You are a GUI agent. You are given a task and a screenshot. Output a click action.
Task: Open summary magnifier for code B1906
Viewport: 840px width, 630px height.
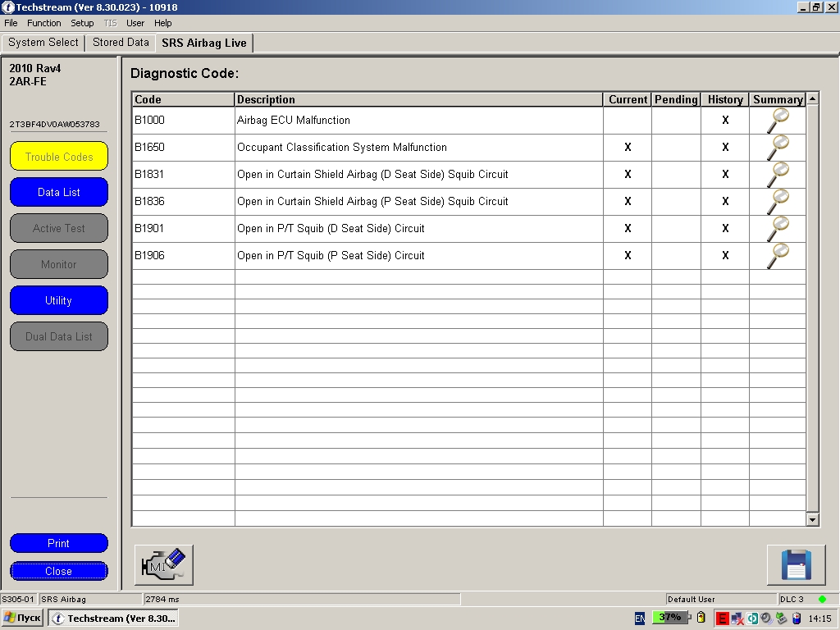coord(778,256)
